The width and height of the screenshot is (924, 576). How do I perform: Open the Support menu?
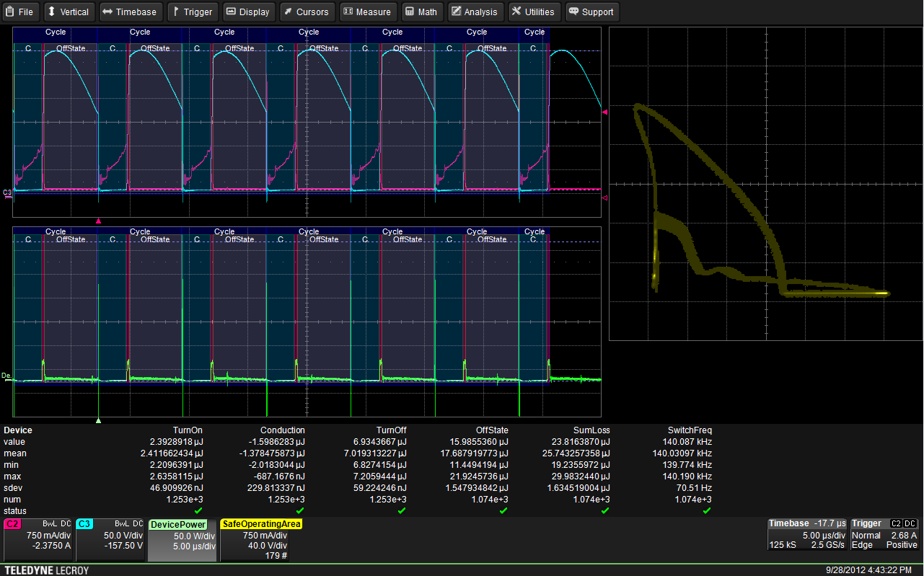click(x=591, y=12)
